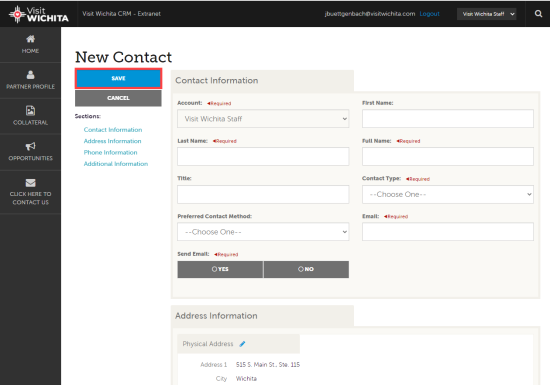Viewport: 550px width, 385px height.
Task: Click the Title input field
Action: tap(263, 194)
